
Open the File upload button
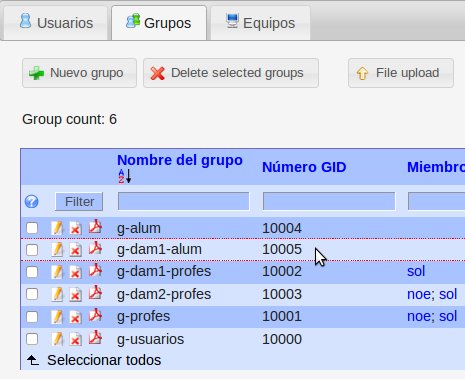pos(401,73)
